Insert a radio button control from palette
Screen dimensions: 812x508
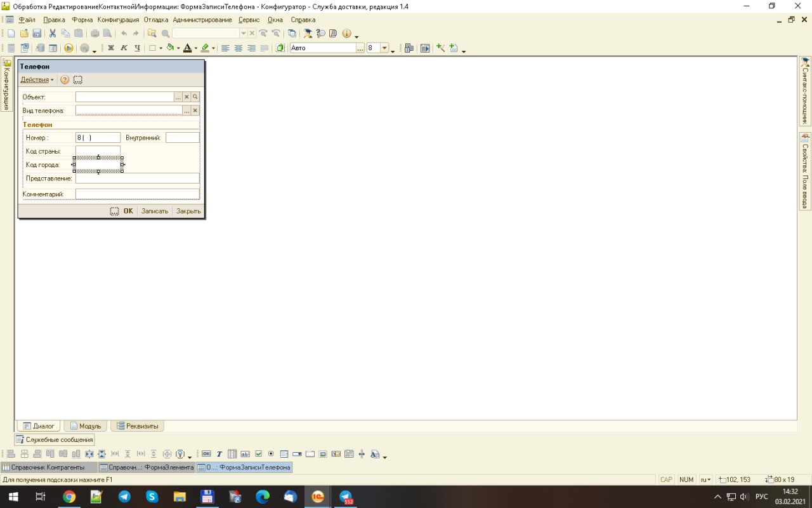click(271, 454)
